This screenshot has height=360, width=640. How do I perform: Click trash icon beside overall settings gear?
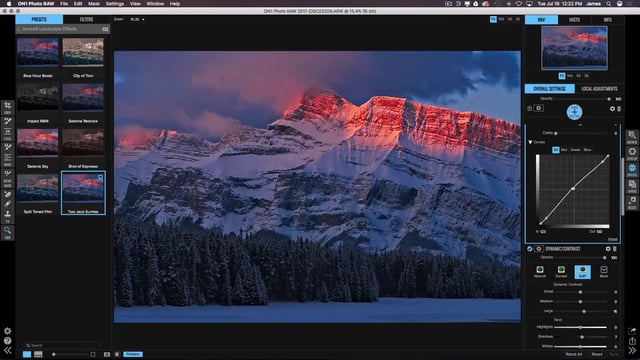point(619,109)
